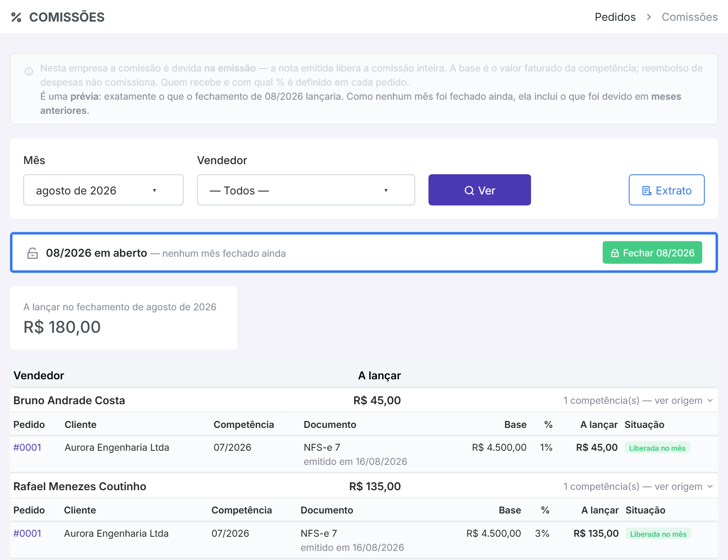
Task: Click the 1% commission rate cell
Action: coord(546,447)
